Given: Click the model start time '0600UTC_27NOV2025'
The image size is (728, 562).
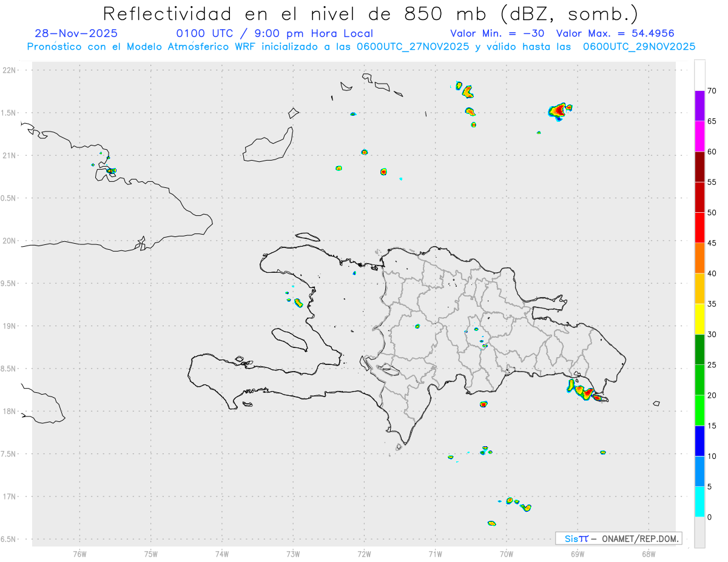Looking at the screenshot, I should 413,47.
